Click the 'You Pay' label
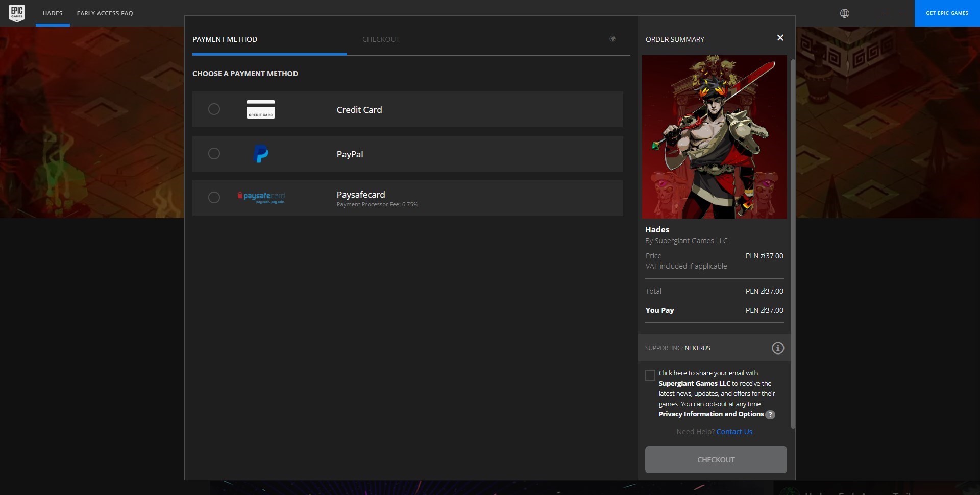The width and height of the screenshot is (980, 495). pyautogui.click(x=660, y=310)
